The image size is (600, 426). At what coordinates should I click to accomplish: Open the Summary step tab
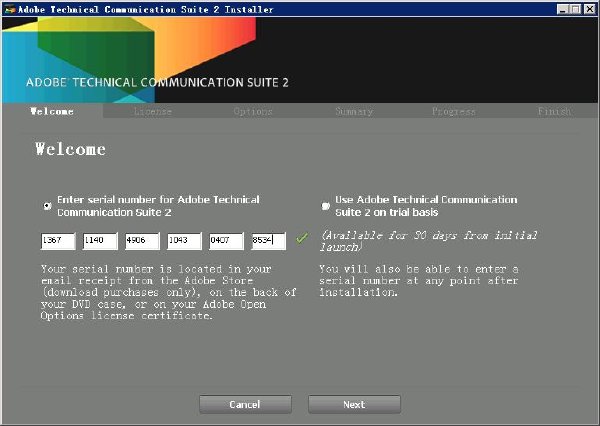[x=354, y=111]
